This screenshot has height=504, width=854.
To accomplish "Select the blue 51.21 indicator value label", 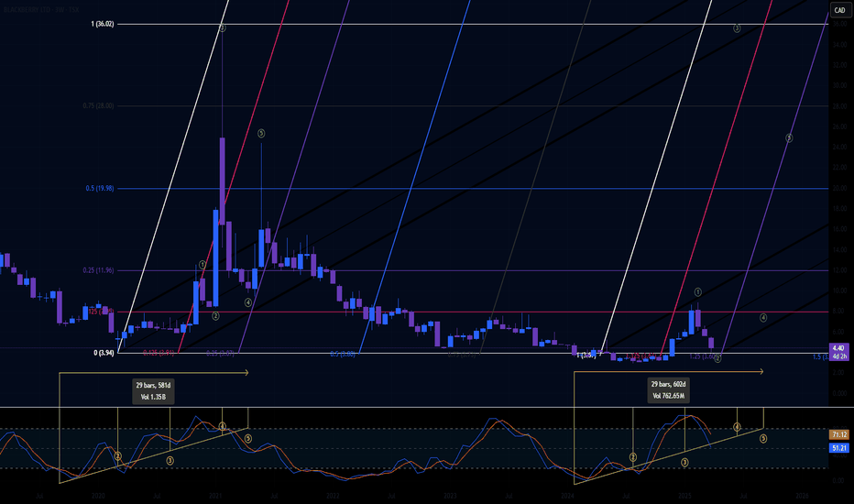I will (x=838, y=448).
